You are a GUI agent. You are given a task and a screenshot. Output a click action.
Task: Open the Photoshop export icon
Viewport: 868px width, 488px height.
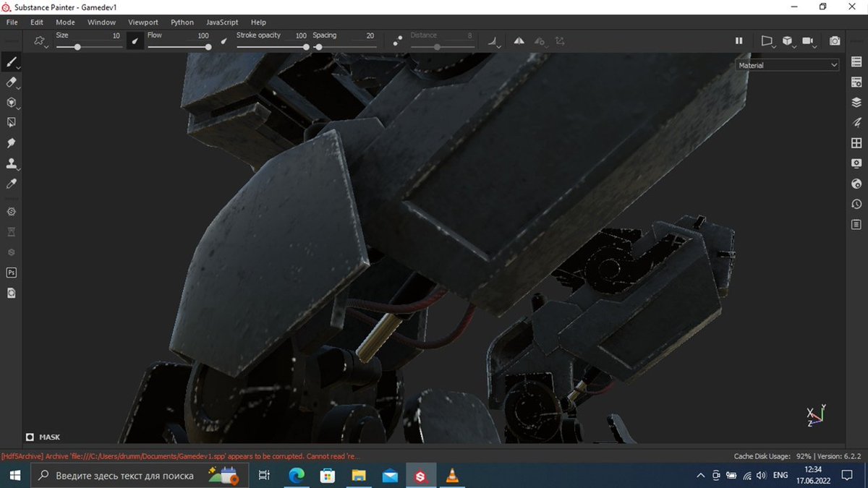(x=11, y=273)
